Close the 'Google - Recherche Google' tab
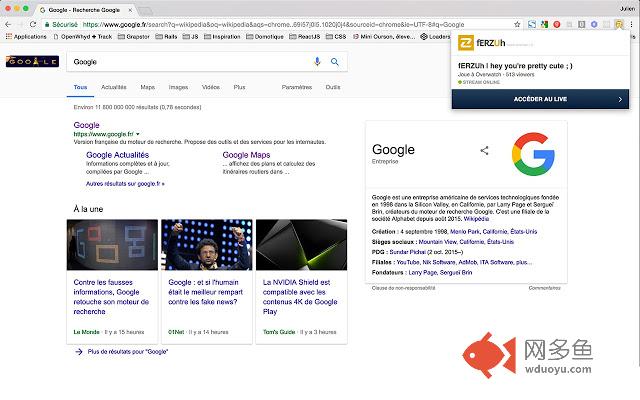 click(x=130, y=10)
